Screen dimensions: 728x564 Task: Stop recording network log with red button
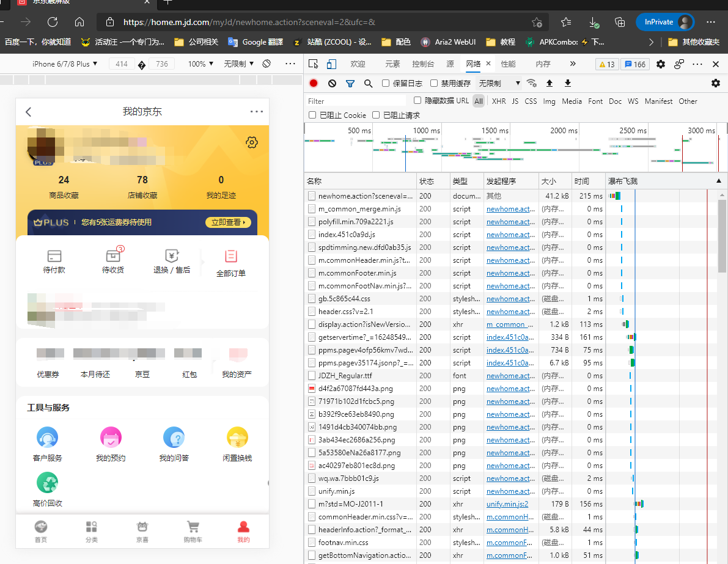click(x=314, y=83)
